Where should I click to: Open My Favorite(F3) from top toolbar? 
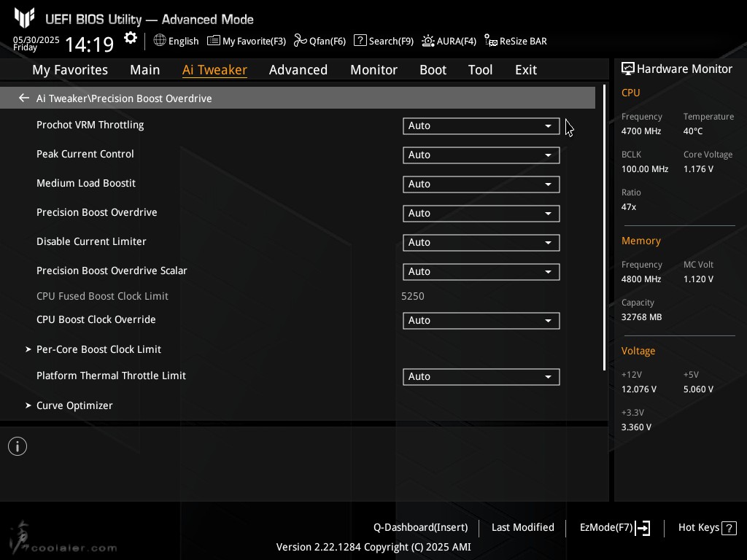click(x=247, y=41)
